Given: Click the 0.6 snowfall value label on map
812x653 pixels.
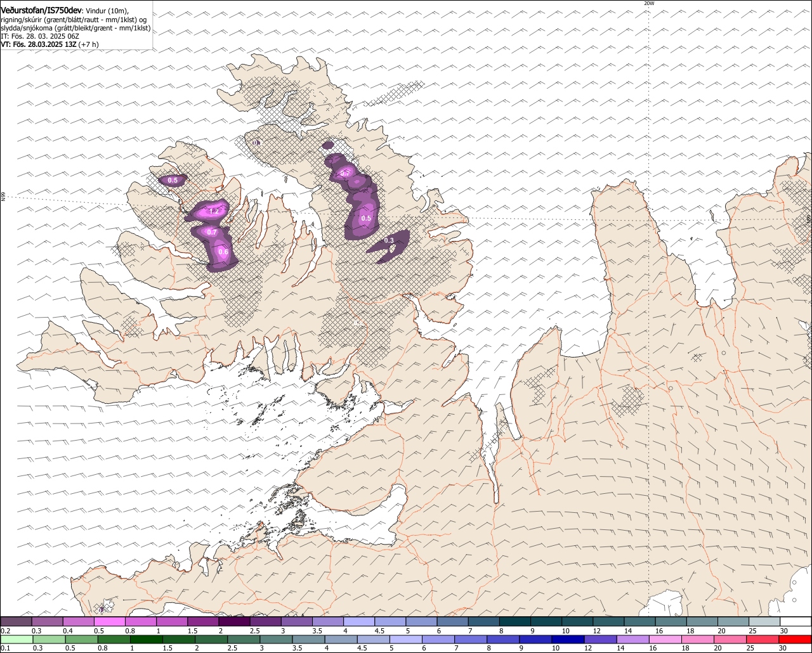Looking at the screenshot, I should (223, 252).
